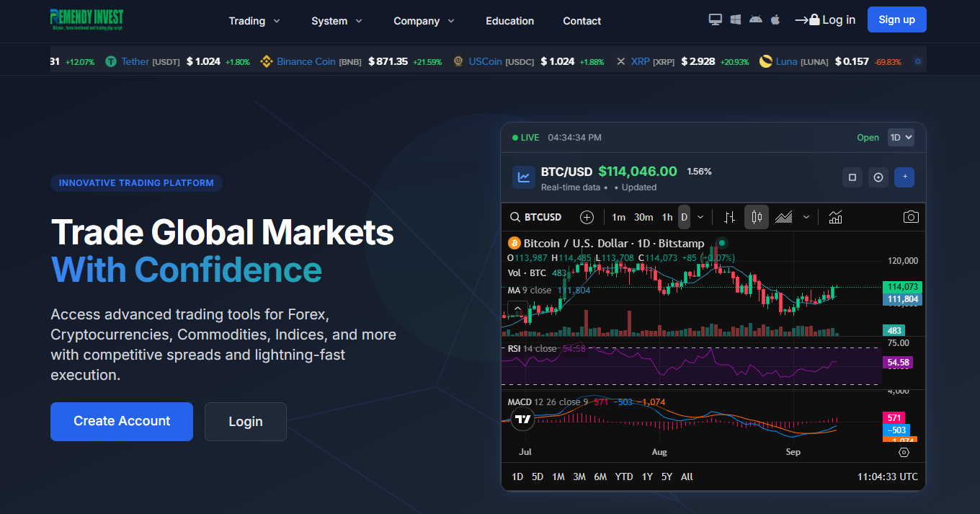Image resolution: width=980 pixels, height=514 pixels.
Task: Collapse the indicator legend arrow
Action: [x=517, y=309]
